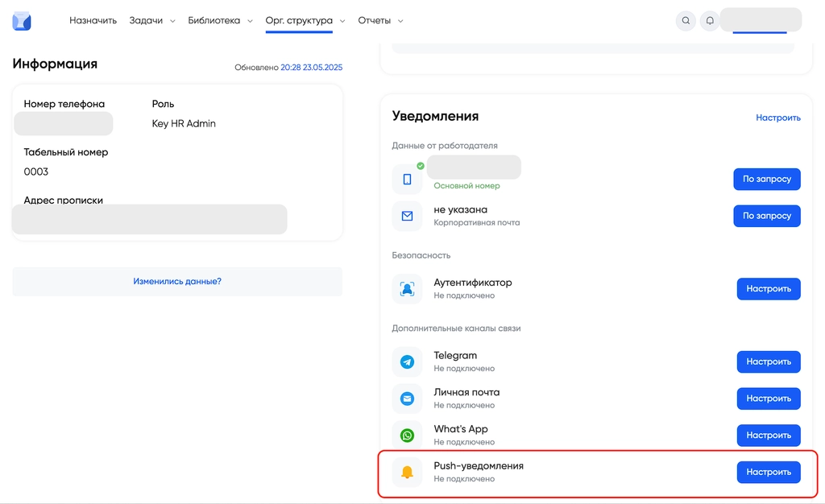The height and width of the screenshot is (504, 825).
Task: Click По запросу for corporate email
Action: (x=766, y=216)
